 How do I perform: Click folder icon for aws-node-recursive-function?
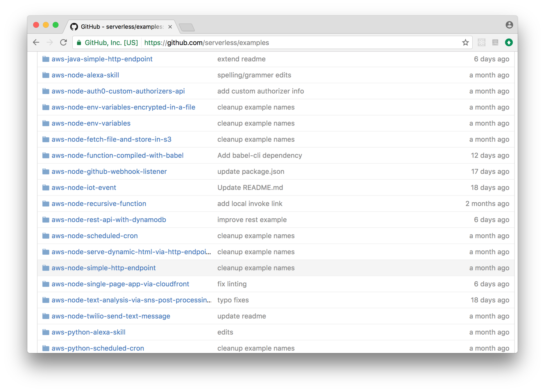click(46, 204)
